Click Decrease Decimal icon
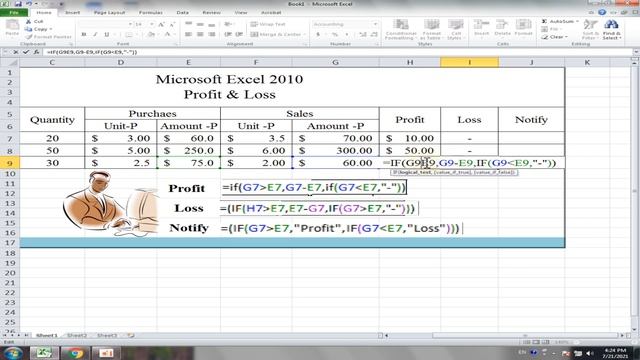 pos(374,35)
